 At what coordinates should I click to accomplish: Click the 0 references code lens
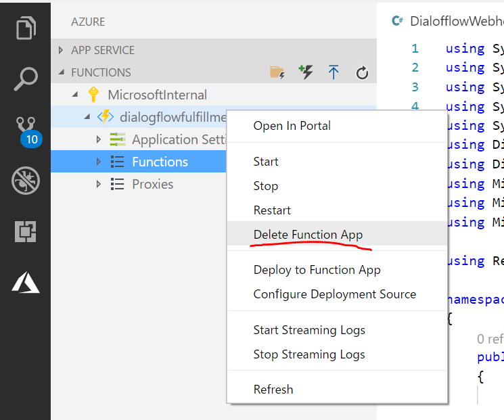point(490,339)
